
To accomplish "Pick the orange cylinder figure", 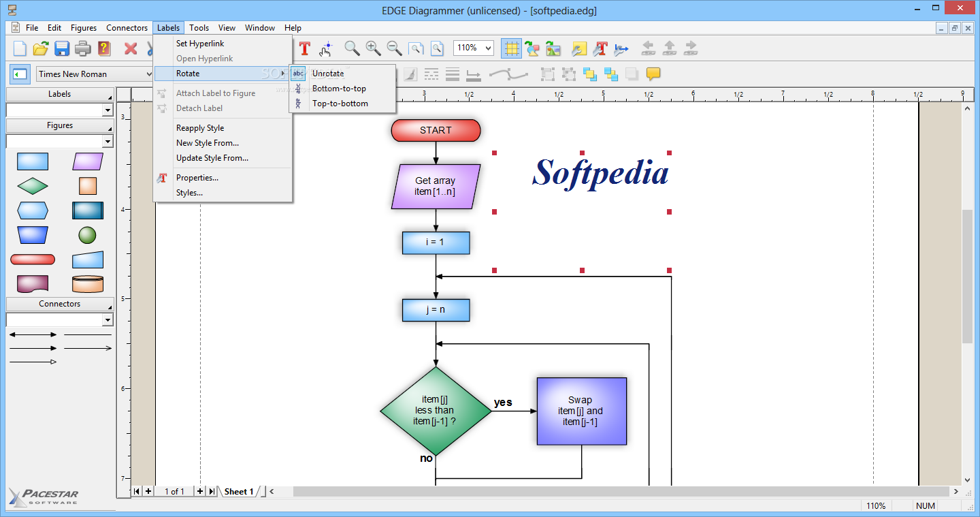I will pos(88,283).
